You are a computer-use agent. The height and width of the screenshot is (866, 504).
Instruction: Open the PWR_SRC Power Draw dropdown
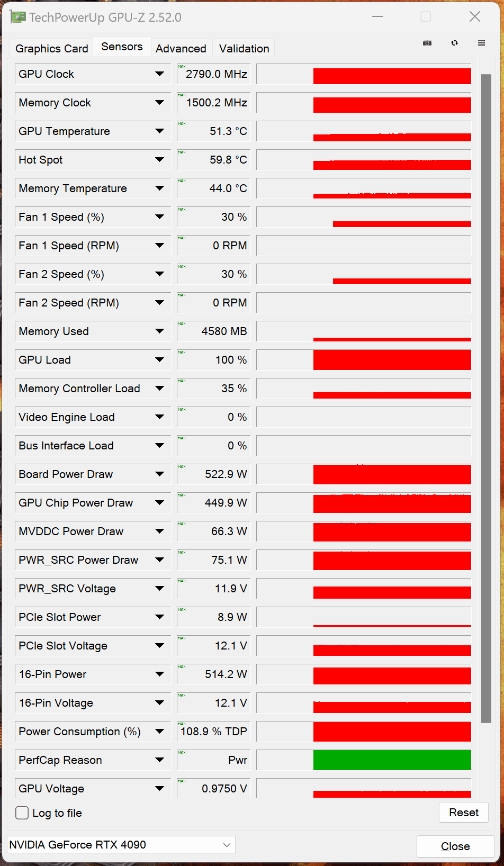click(159, 560)
